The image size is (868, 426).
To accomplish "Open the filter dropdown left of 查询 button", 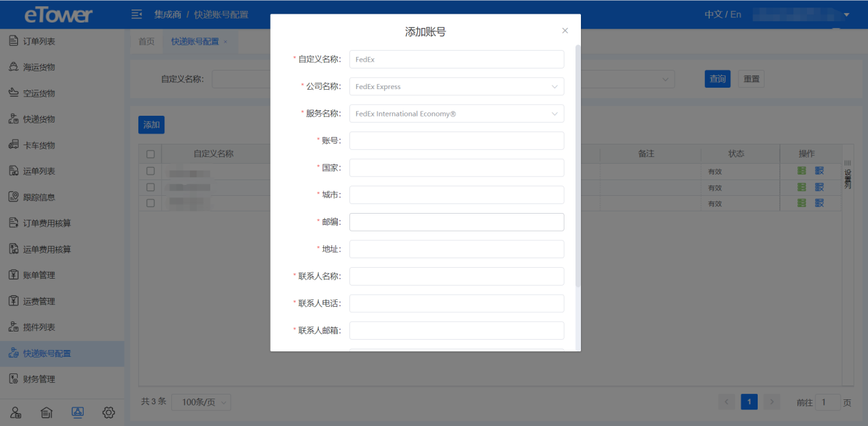I will [628, 79].
